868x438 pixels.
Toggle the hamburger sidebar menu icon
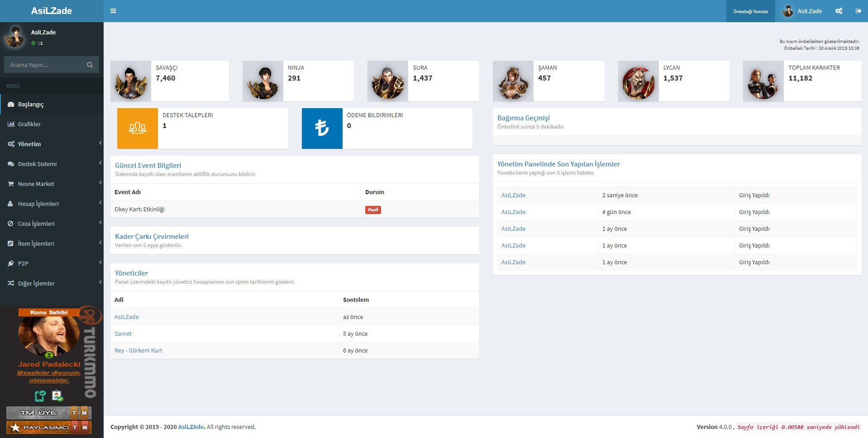(113, 11)
